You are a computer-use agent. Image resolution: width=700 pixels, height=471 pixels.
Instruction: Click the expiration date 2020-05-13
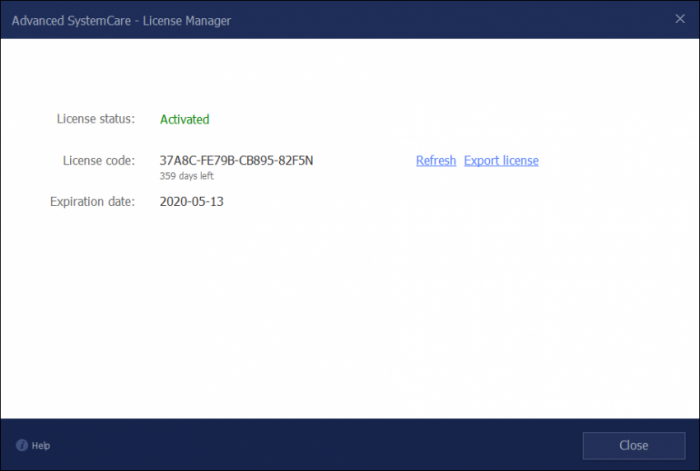(x=192, y=201)
